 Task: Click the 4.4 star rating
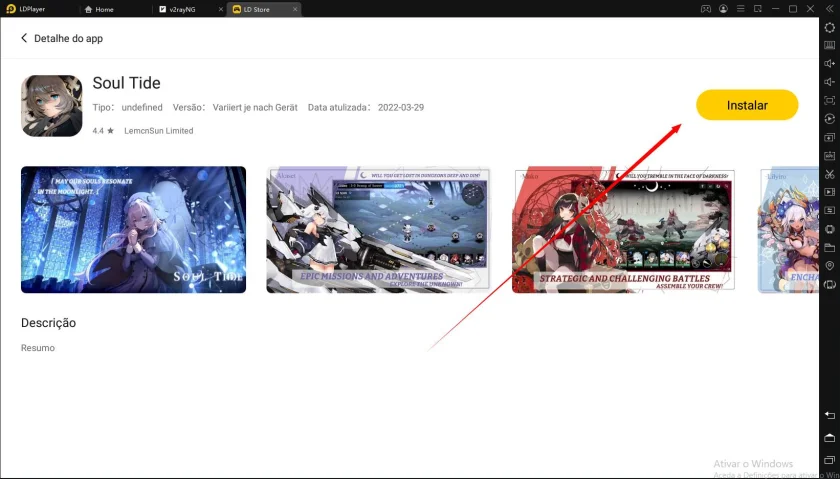[x=103, y=131]
